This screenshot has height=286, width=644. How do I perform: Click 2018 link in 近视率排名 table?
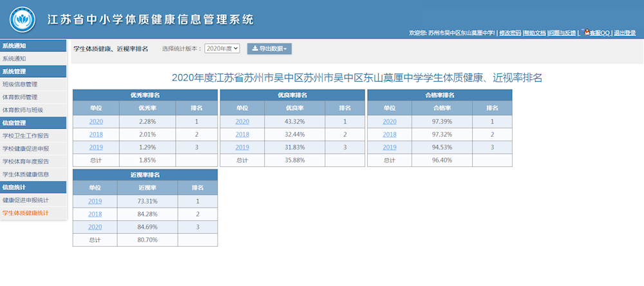[x=95, y=214]
